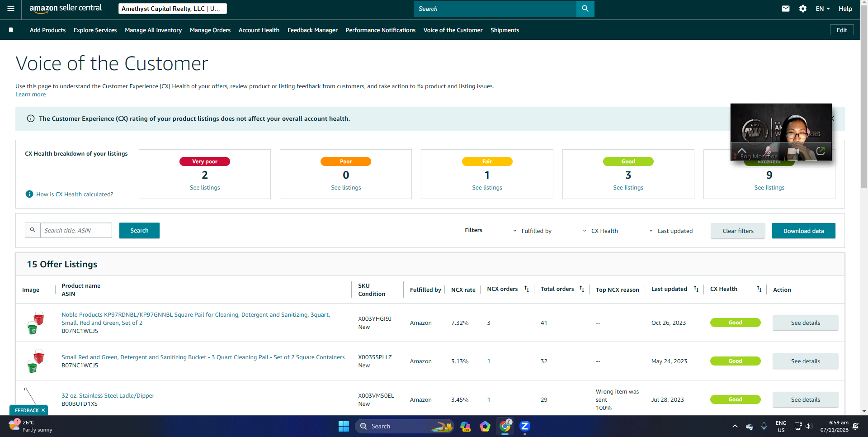
Task: Unmute microphone in Zoom video overlay
Action: pos(768,151)
